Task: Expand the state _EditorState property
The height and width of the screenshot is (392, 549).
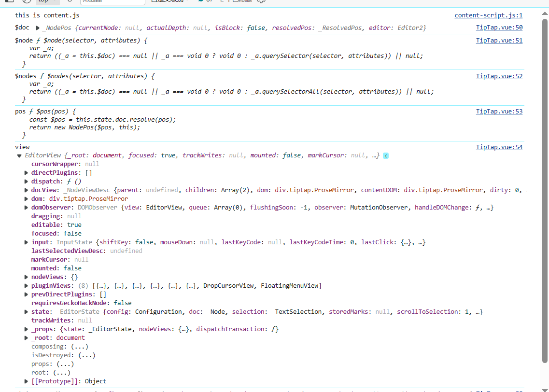Action: coord(27,312)
